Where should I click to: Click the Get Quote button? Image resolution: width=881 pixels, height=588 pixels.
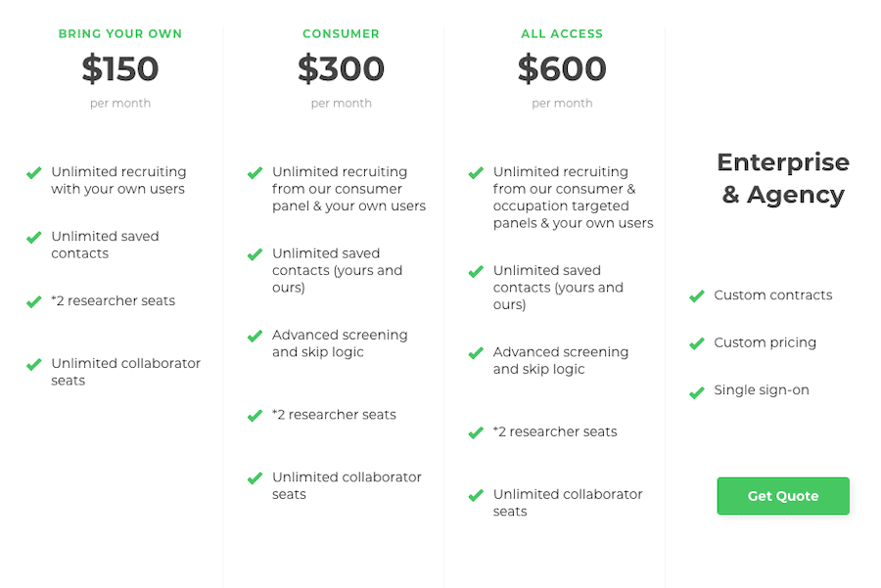782,496
